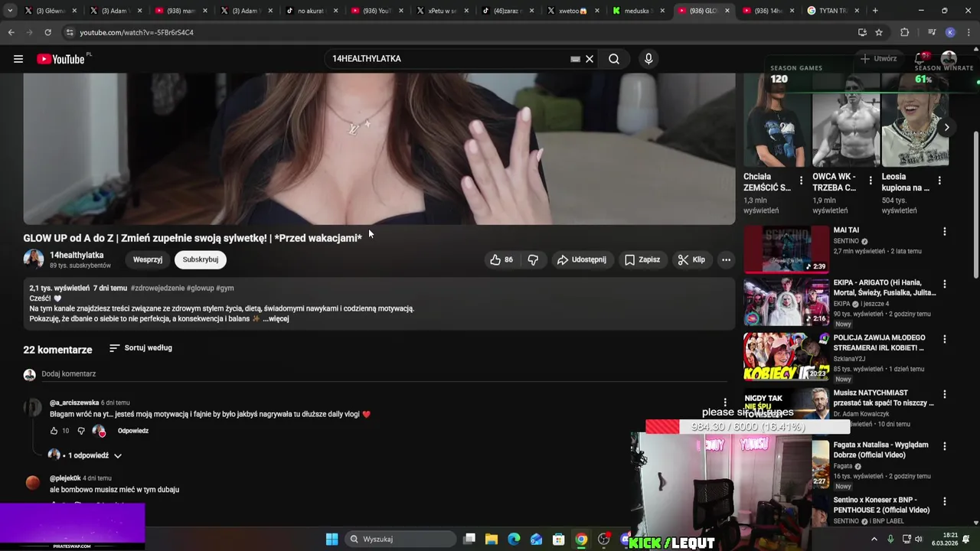
Task: Bookmark this page with star icon
Action: click(x=879, y=32)
